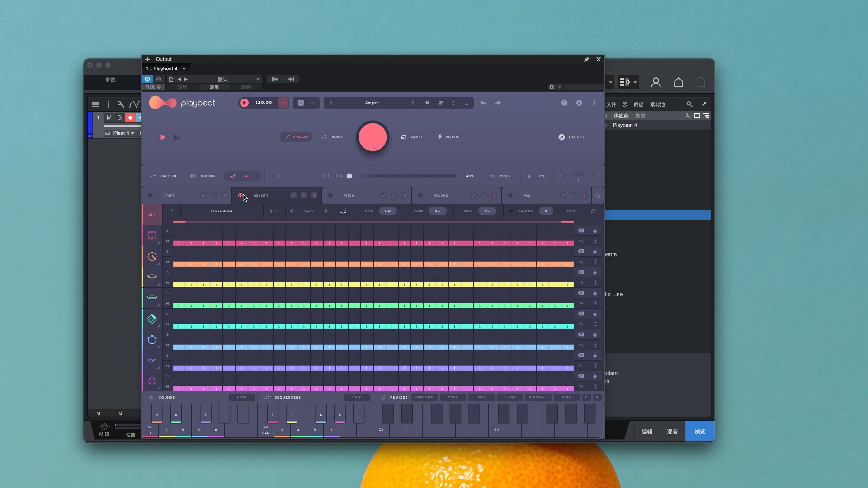Viewport: 868px width, 488px height.
Task: Toggle the ALL STEPS radio dot
Action: 511,211
